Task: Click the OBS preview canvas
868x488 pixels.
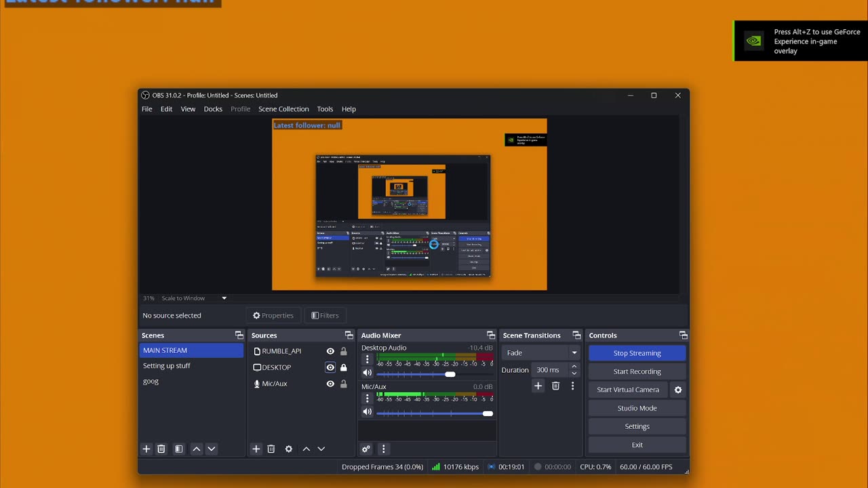Action: (x=409, y=205)
